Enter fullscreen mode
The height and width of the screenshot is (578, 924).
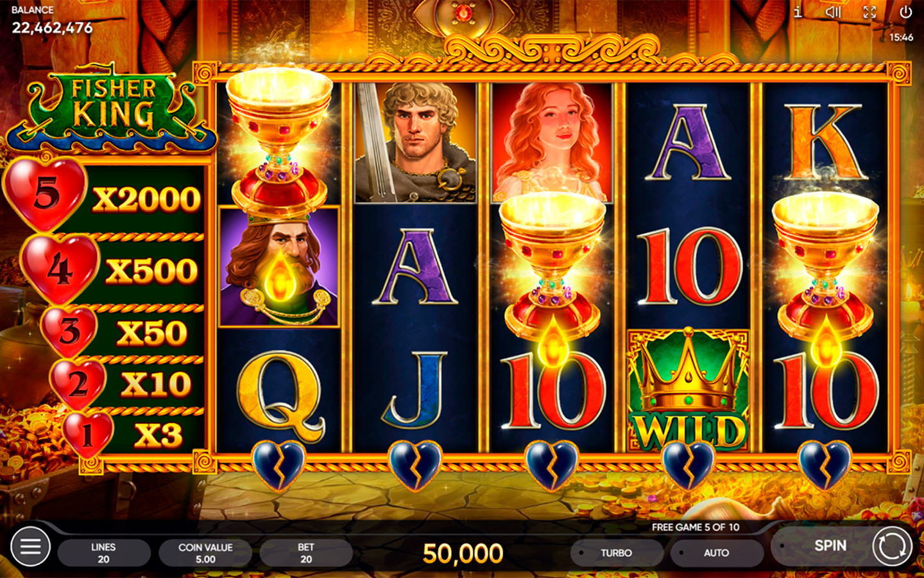tap(869, 12)
